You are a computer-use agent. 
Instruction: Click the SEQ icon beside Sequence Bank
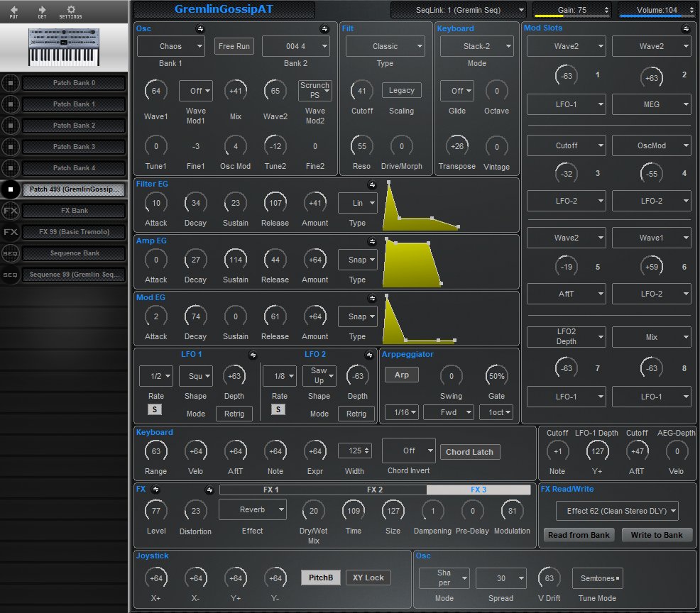[x=11, y=253]
